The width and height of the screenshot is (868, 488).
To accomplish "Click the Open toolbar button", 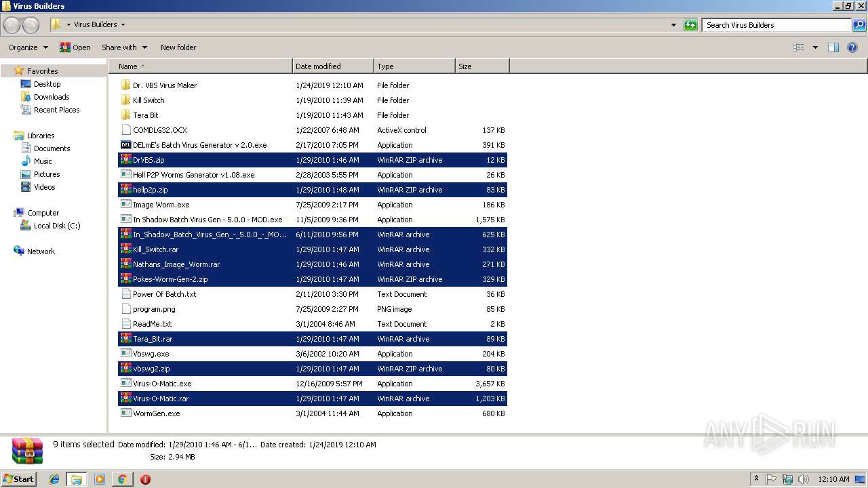I will [x=75, y=47].
